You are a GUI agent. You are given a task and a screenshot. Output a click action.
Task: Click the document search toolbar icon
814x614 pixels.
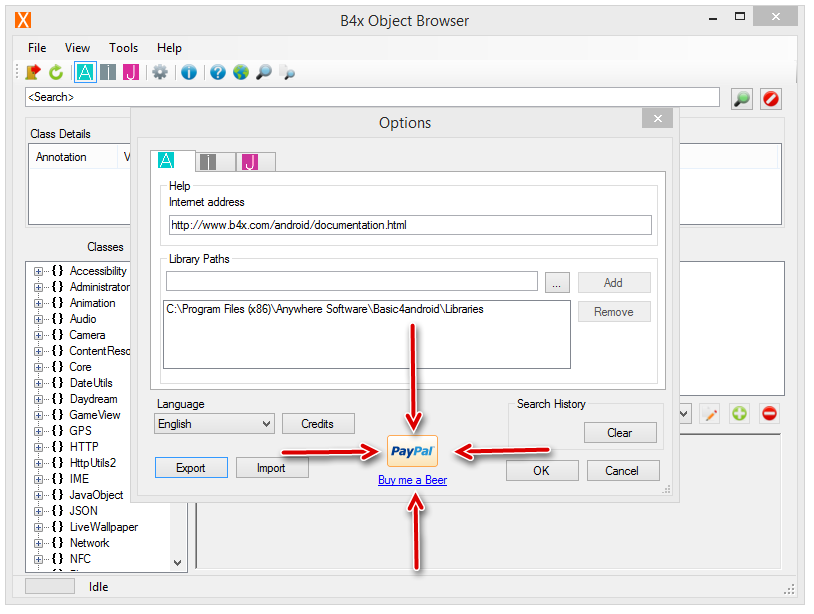tap(287, 72)
